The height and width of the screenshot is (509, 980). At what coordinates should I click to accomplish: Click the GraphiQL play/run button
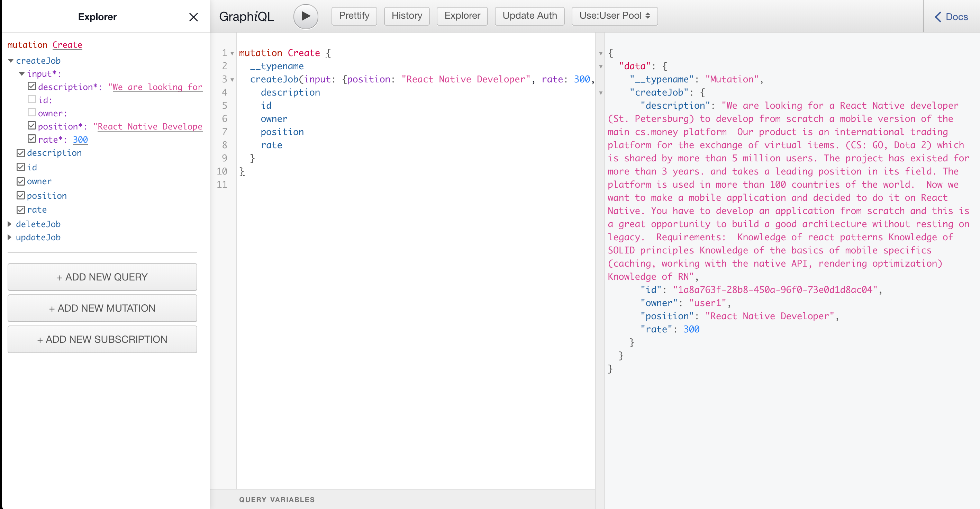pos(305,16)
